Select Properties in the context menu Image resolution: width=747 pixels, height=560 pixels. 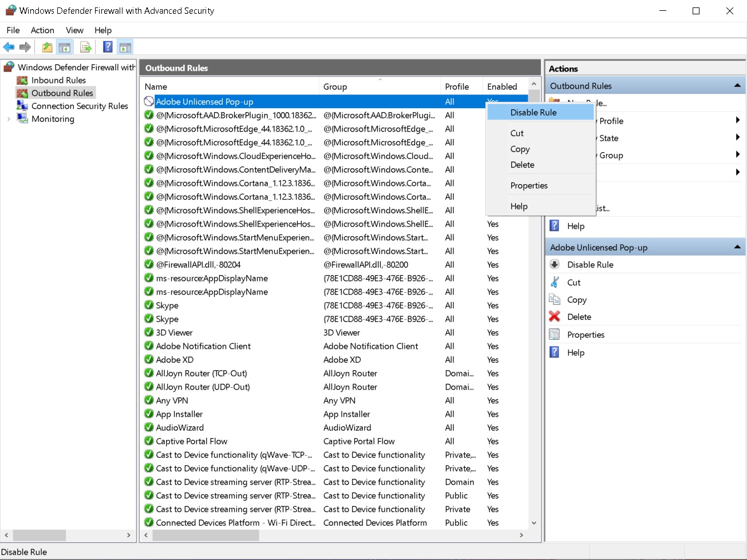[528, 185]
